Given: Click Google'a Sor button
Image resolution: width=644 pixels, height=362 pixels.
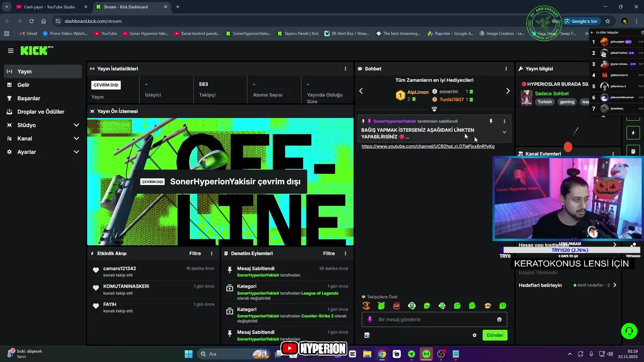Looking at the screenshot, I should point(581,21).
